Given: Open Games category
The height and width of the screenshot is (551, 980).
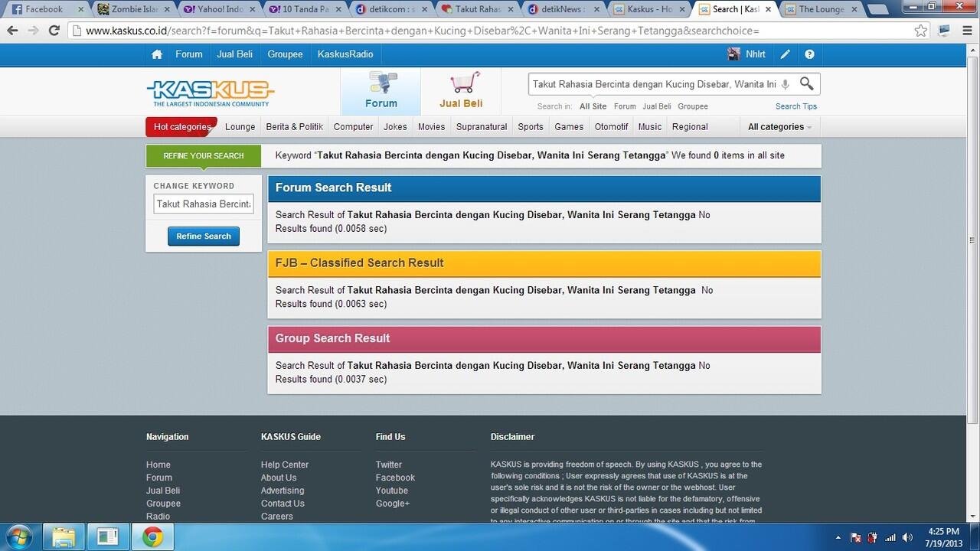Looking at the screenshot, I should (569, 127).
